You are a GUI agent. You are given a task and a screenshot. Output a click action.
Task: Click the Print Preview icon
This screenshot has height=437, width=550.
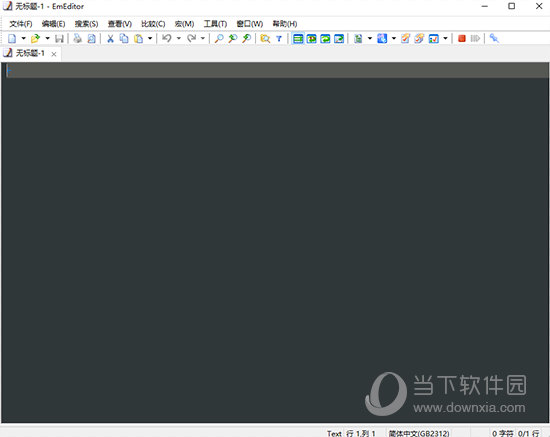[x=92, y=38]
